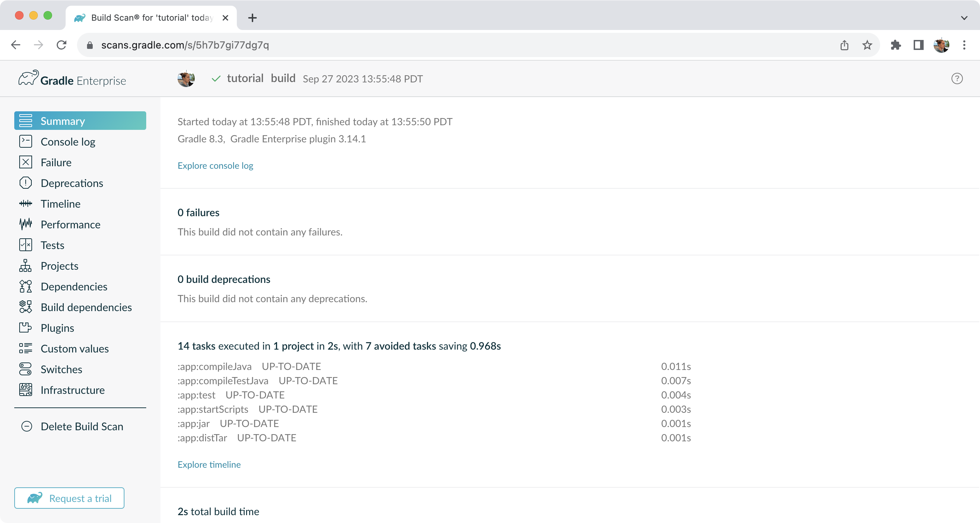Click the Request a trial button
Image resolution: width=980 pixels, height=523 pixels.
tap(69, 498)
